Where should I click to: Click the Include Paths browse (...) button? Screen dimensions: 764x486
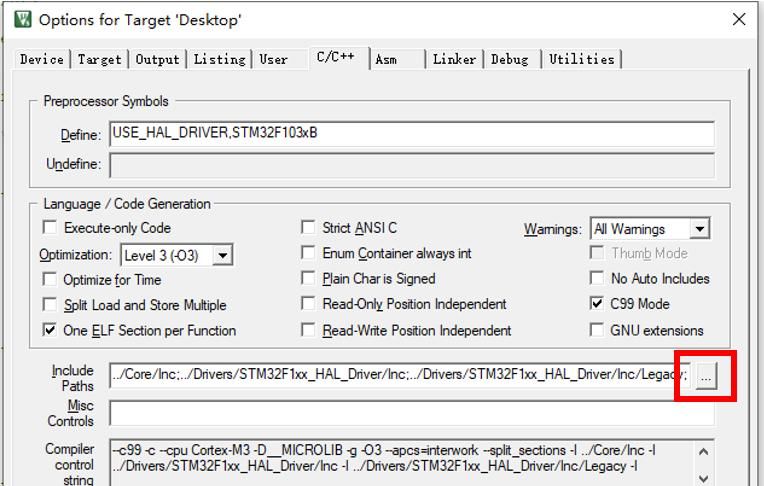click(706, 376)
